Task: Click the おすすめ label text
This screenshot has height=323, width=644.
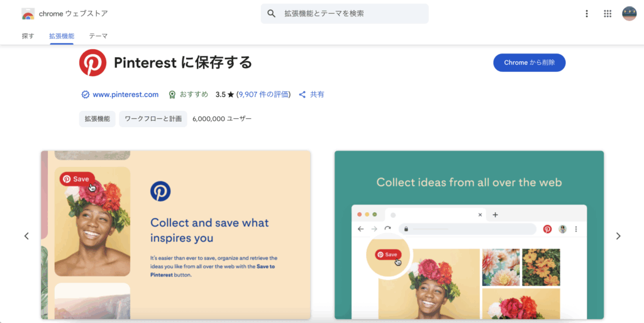Action: (194, 94)
